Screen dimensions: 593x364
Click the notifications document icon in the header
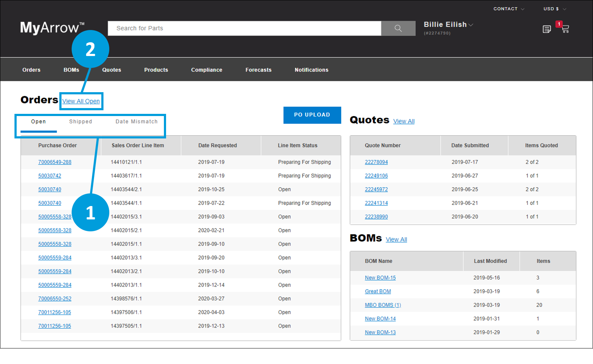tap(547, 29)
